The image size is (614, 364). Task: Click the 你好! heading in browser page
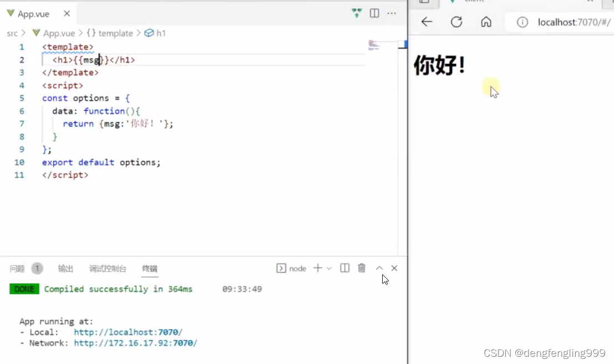tap(440, 65)
